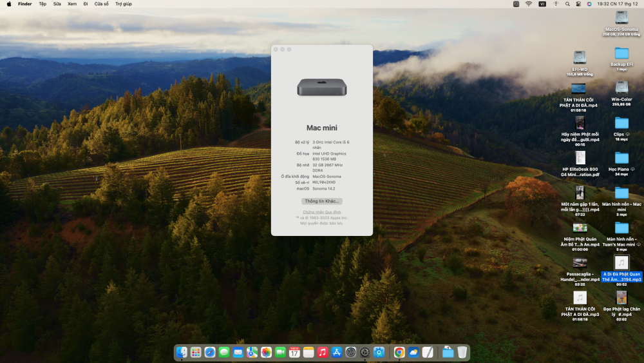Screen dimensions: 644x363
Task: Select Backup EFI folder on desktop
Action: tap(621, 59)
